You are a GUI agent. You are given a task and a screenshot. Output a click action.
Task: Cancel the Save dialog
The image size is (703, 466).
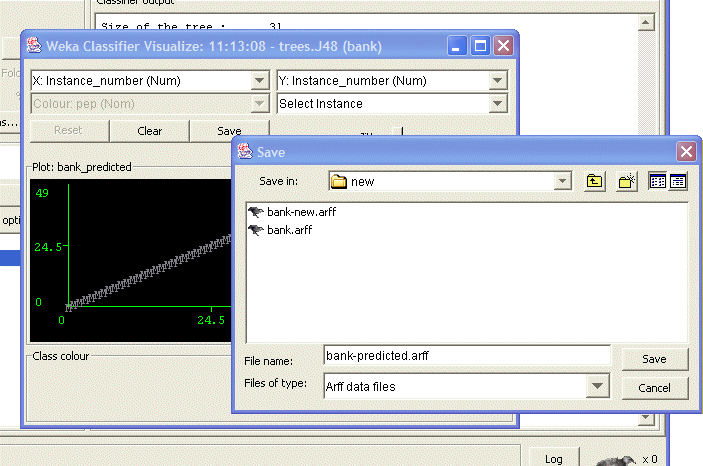coord(654,388)
